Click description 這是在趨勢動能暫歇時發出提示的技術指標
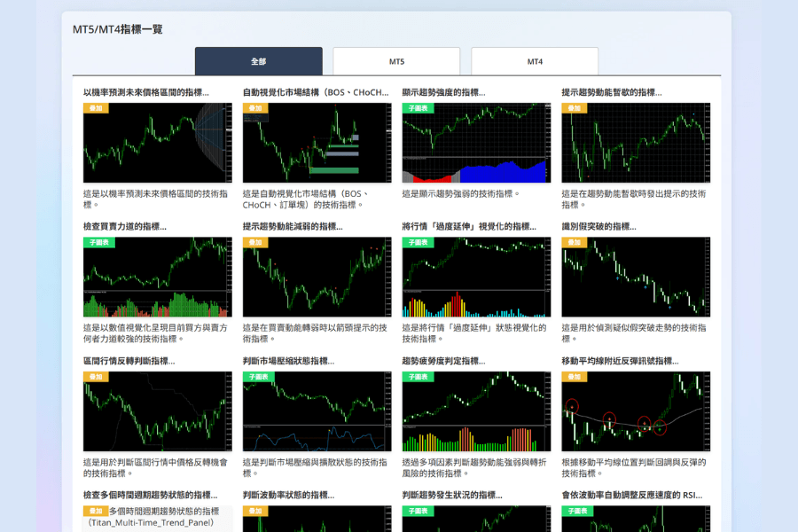798x532 pixels. pos(634,199)
